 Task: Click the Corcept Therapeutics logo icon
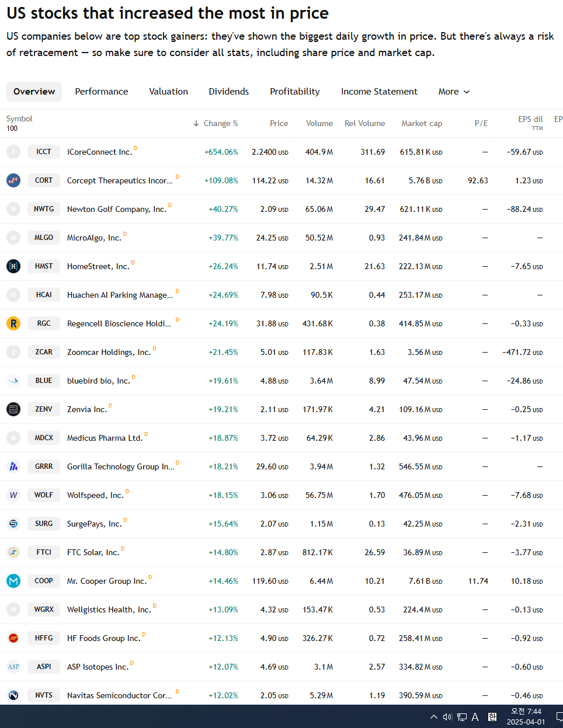(13, 180)
